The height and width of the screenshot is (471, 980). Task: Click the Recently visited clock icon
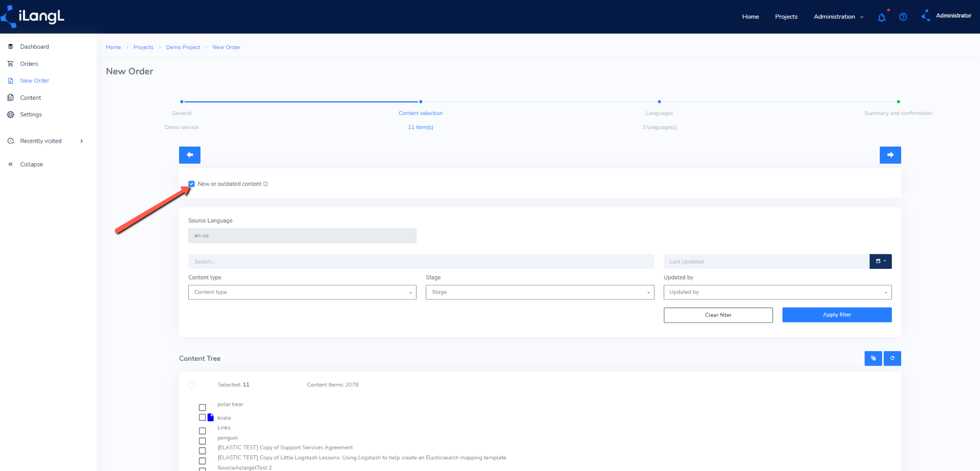click(x=11, y=141)
